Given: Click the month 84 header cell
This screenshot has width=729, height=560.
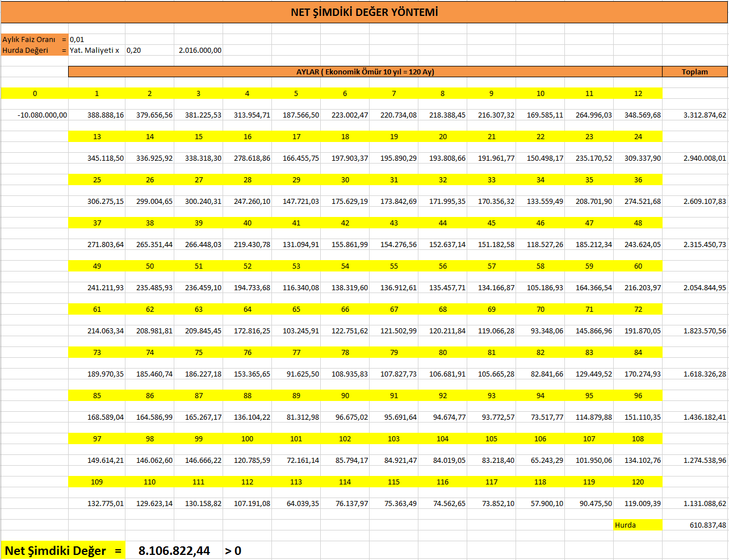Looking at the screenshot, I should pyautogui.click(x=638, y=353).
